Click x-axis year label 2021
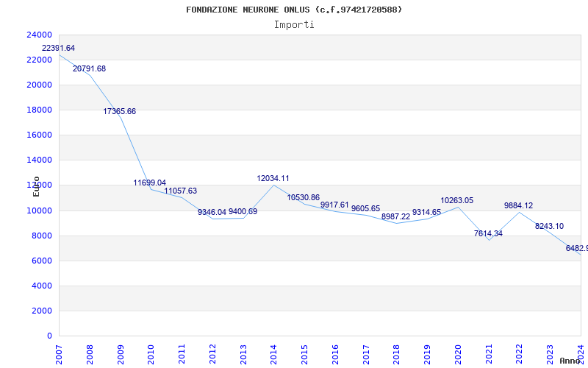Screen dimensions: 588x368 click(x=489, y=354)
